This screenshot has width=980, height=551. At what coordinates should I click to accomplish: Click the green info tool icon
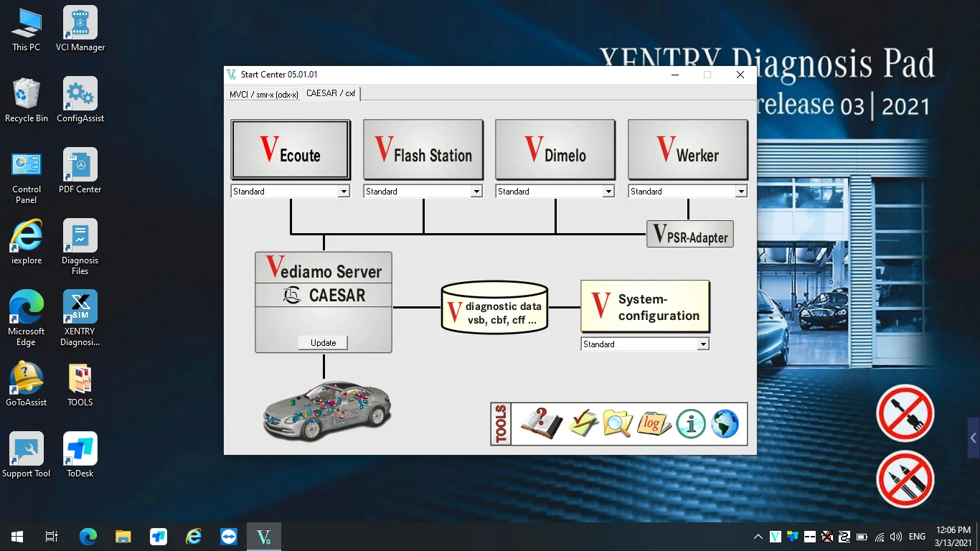click(691, 424)
